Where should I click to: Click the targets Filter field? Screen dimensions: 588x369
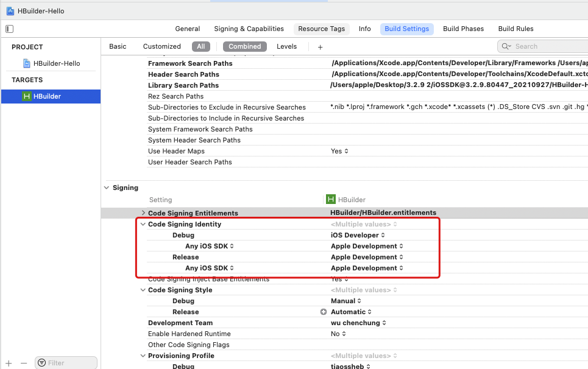click(x=66, y=363)
